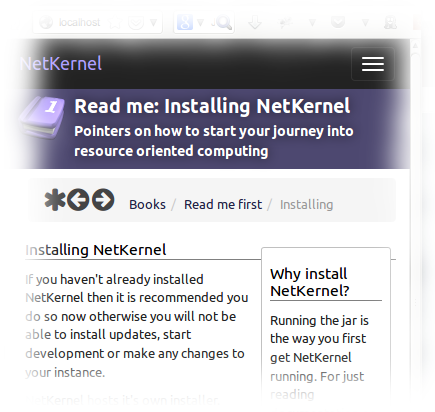The image size is (435, 412).
Task: Click the asterisk index icon
Action: (55, 200)
